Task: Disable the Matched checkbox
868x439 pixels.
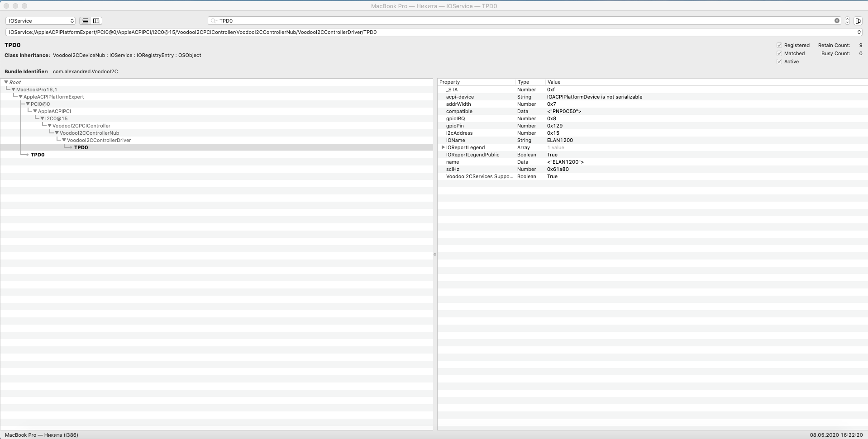Action: tap(779, 53)
